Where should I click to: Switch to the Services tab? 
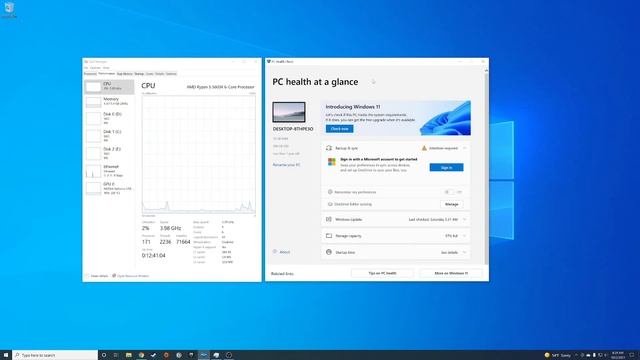171,74
